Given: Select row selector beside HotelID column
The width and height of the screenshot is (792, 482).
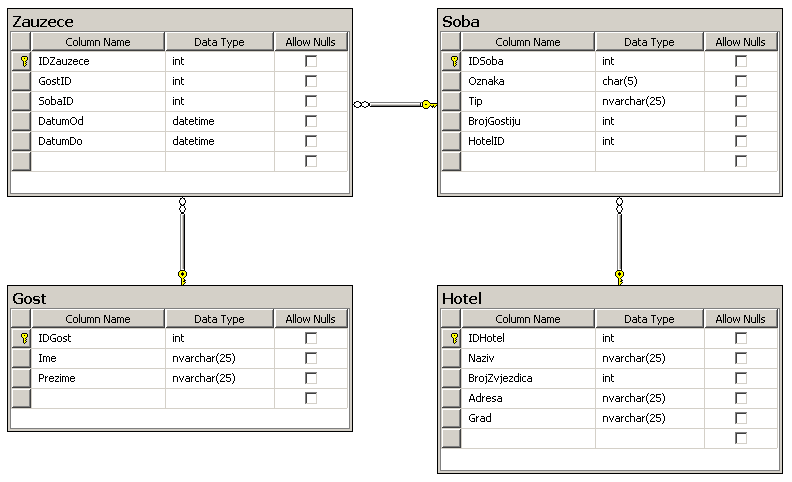Looking at the screenshot, I should pyautogui.click(x=451, y=141).
